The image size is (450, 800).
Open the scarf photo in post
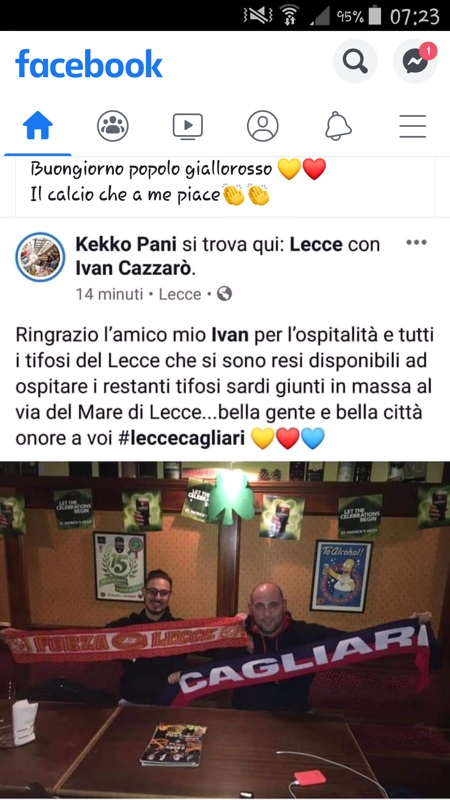coord(225,631)
